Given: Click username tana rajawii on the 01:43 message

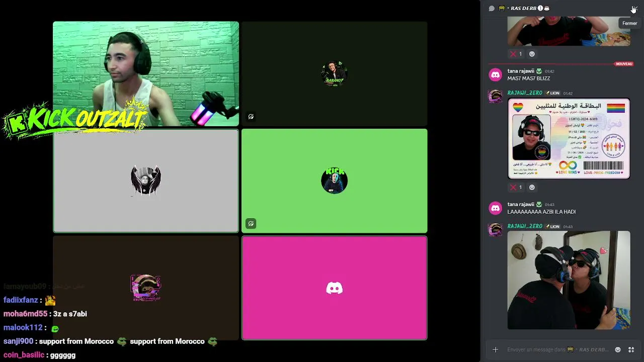Looking at the screenshot, I should 521,205.
